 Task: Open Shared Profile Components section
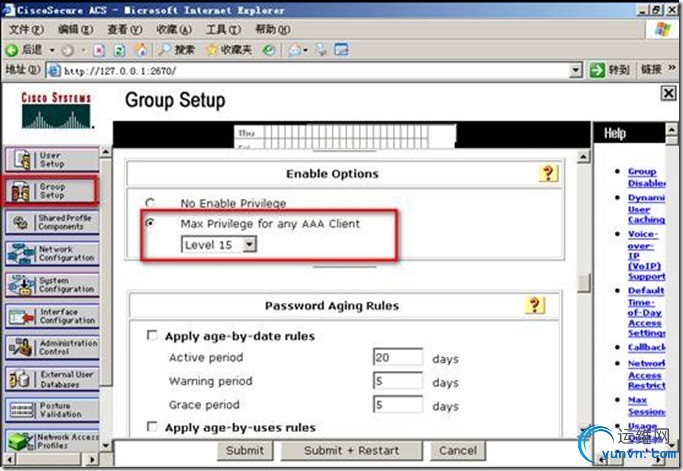(x=52, y=222)
